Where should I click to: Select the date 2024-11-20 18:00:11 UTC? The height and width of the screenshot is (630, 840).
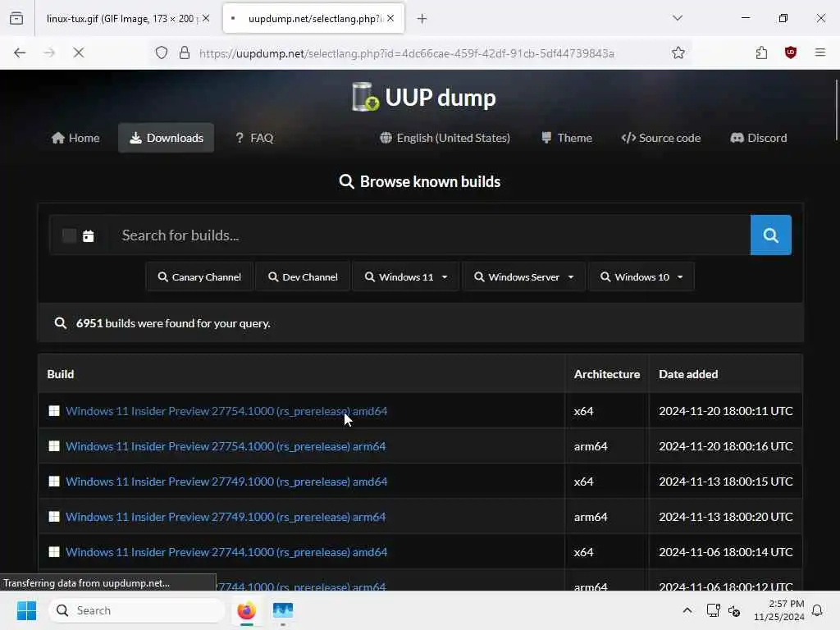pos(726,411)
